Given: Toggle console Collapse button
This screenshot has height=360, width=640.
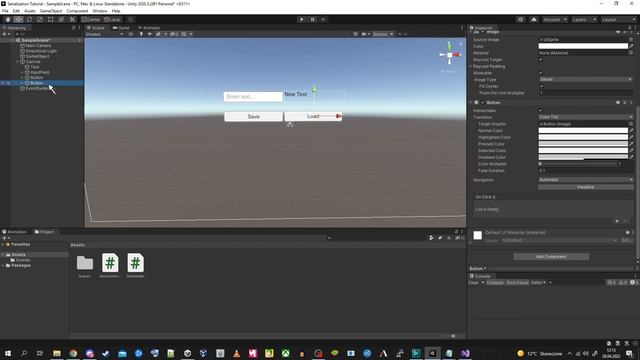Looking at the screenshot, I should coord(495,282).
